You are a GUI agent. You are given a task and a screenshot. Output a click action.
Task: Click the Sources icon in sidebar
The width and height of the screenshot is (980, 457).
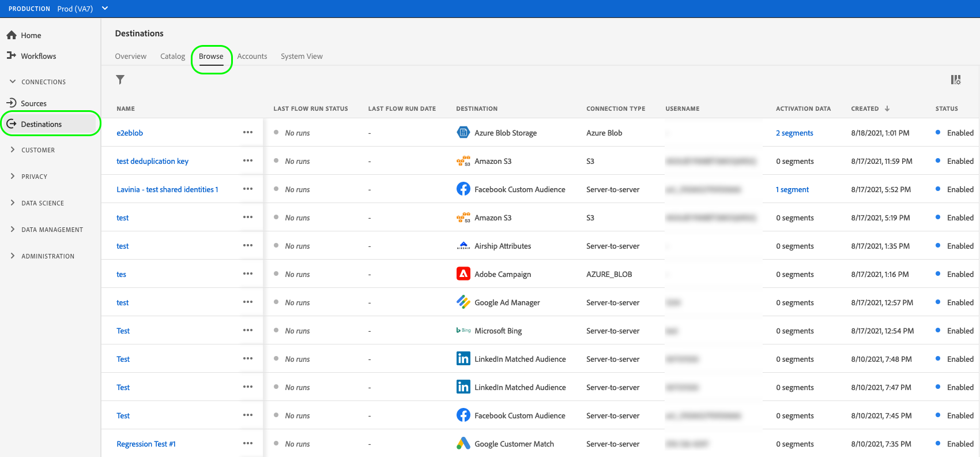click(x=12, y=103)
